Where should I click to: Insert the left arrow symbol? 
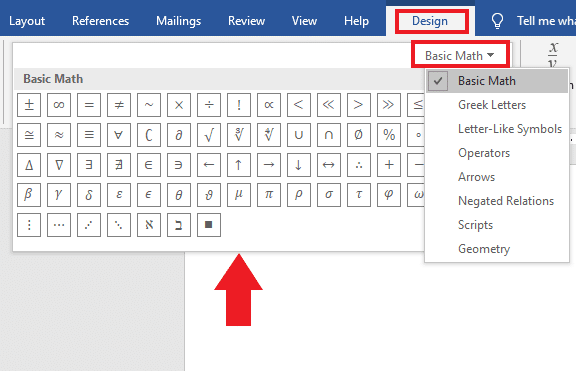coord(209,165)
